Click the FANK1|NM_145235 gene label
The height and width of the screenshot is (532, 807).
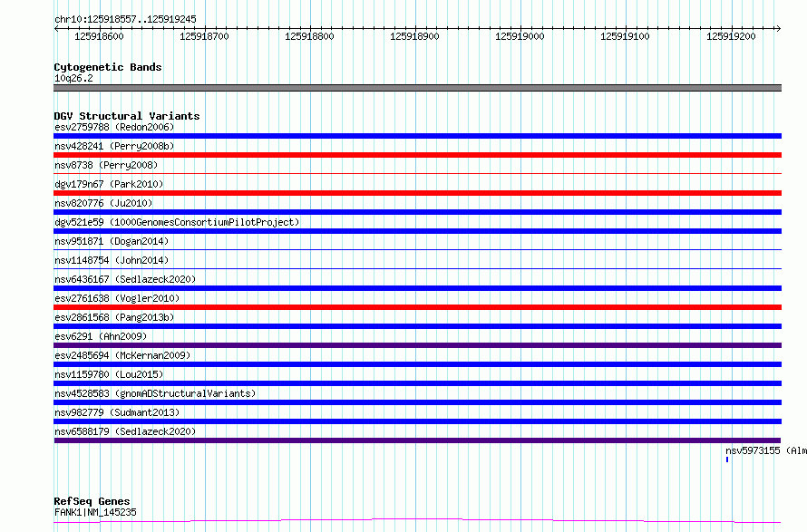click(95, 512)
